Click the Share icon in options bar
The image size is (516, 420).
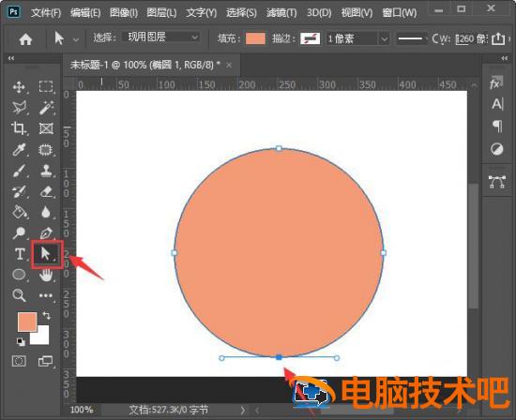point(498,38)
